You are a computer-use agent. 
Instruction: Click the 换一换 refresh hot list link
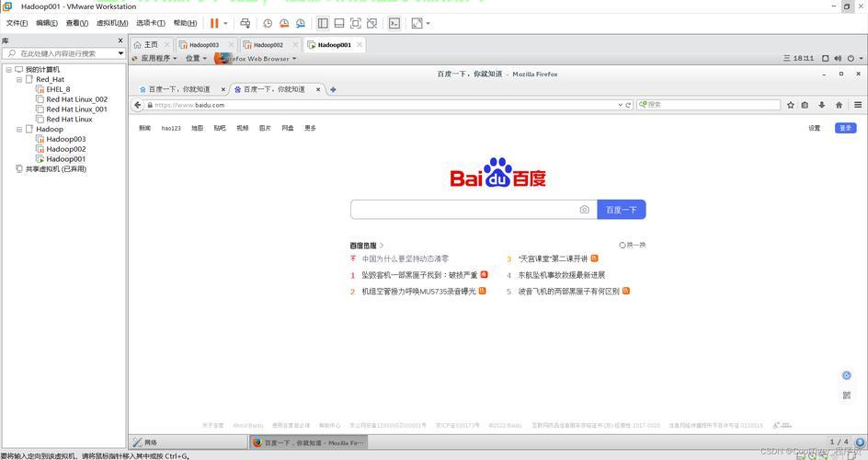coord(633,245)
